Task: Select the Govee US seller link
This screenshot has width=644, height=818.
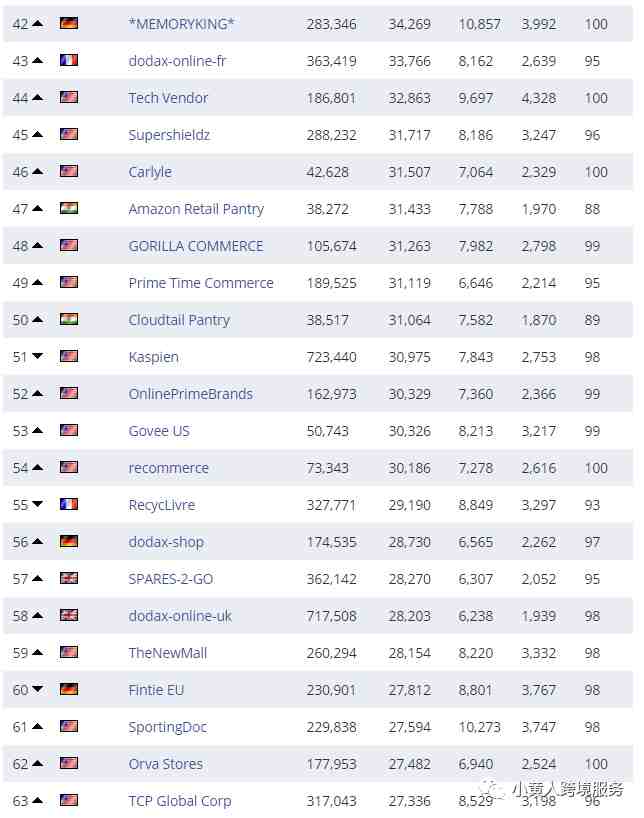Action: click(x=159, y=431)
